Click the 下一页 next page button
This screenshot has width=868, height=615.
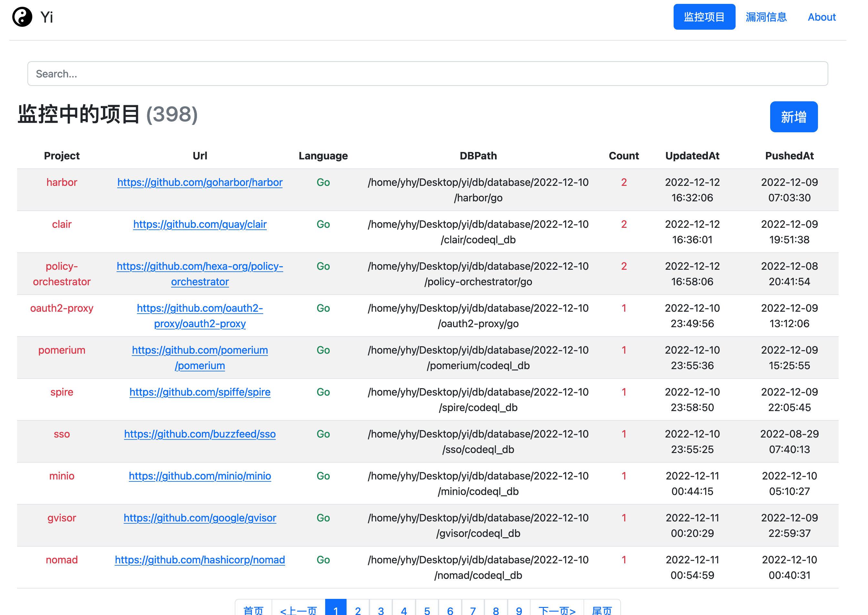[557, 610]
